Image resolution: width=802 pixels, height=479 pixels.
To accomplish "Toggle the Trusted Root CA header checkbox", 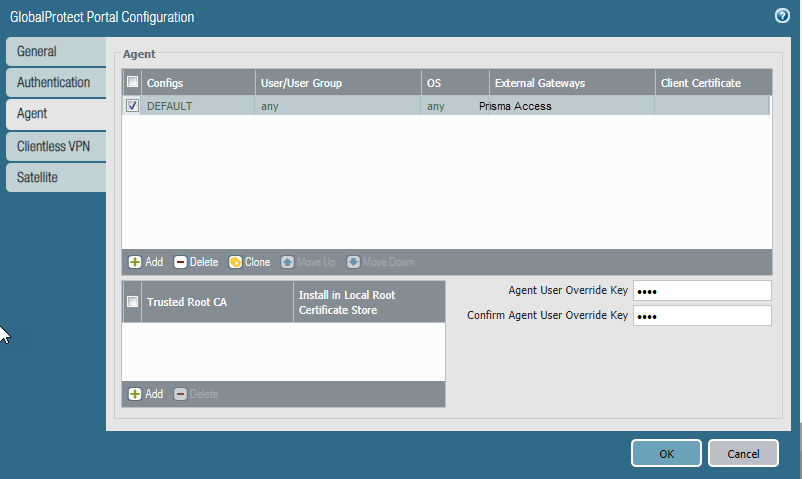I will (x=133, y=301).
